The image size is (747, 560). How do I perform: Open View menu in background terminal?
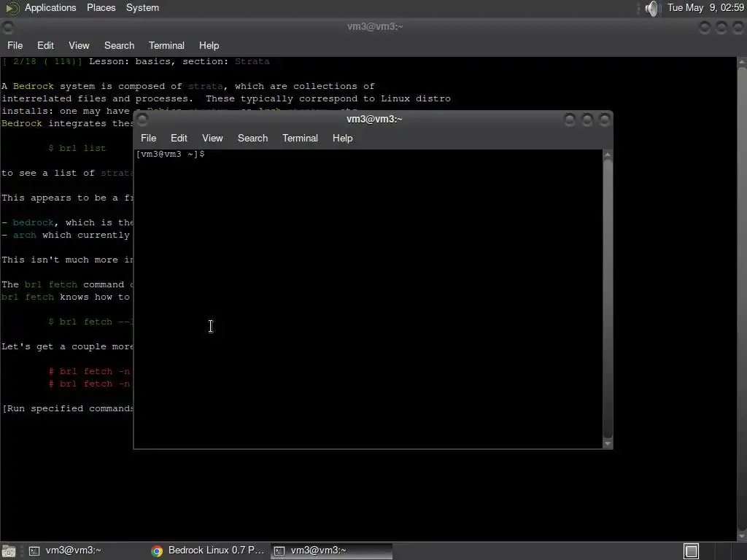pyautogui.click(x=79, y=46)
